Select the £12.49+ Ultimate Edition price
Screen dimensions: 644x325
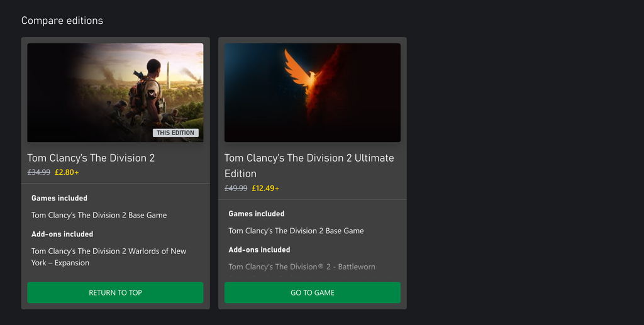pyautogui.click(x=265, y=188)
